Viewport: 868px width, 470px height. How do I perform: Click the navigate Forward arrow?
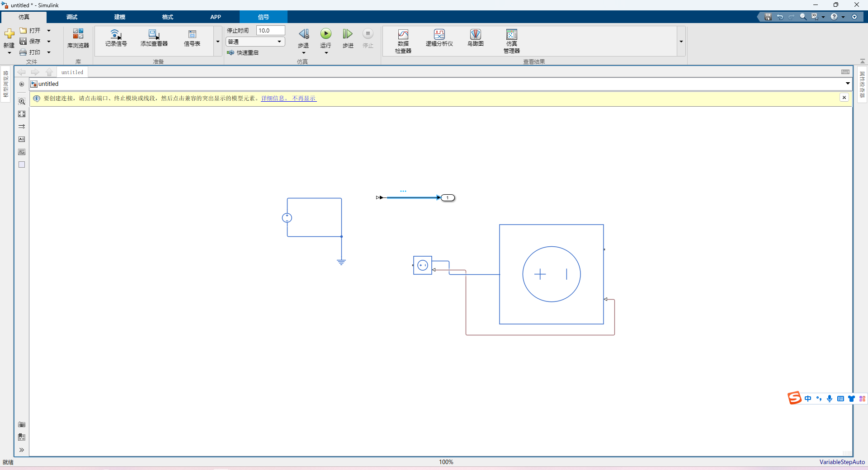point(35,72)
